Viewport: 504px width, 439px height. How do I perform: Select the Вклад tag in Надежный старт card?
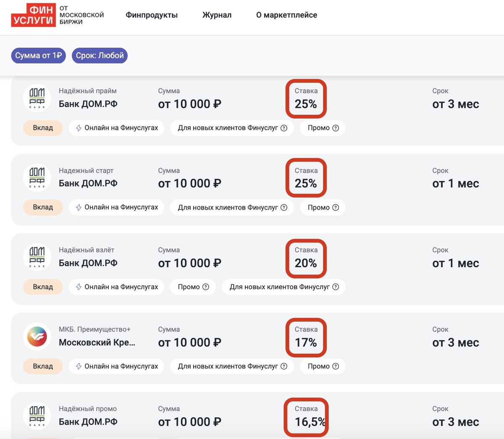click(x=43, y=207)
